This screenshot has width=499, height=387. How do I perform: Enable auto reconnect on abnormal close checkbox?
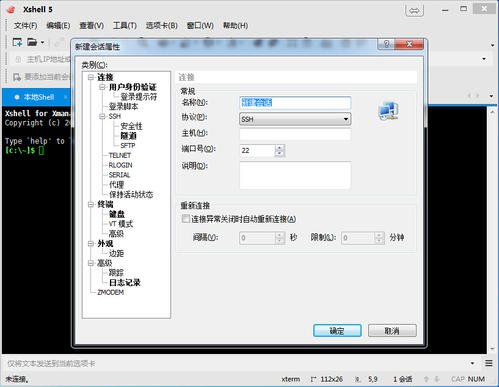pyautogui.click(x=185, y=219)
